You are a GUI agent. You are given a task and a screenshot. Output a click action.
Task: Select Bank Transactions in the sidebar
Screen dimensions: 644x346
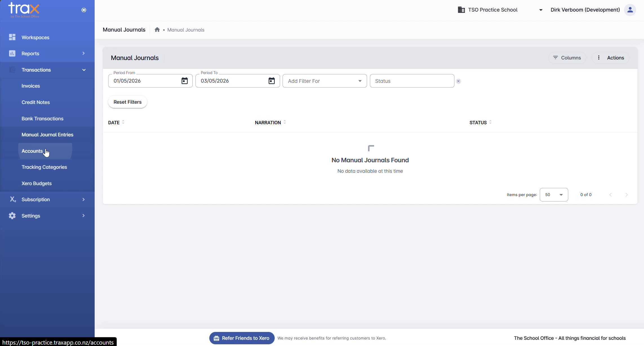[x=43, y=119]
